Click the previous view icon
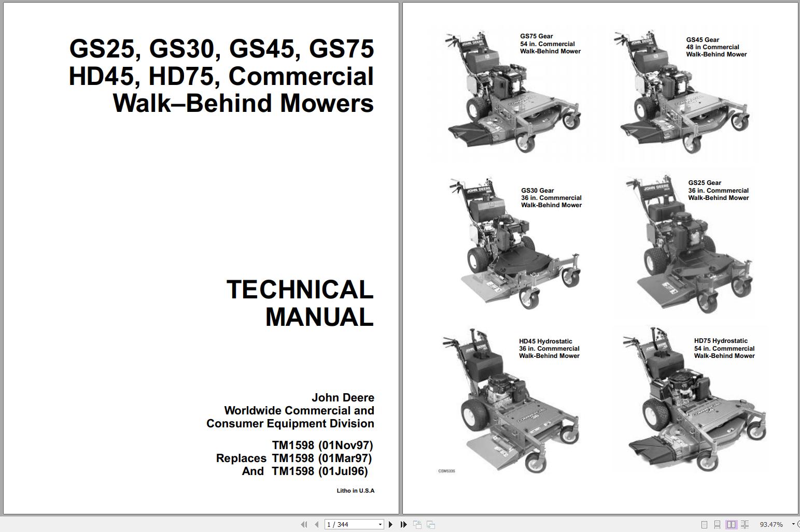The height and width of the screenshot is (532, 800). [x=417, y=525]
